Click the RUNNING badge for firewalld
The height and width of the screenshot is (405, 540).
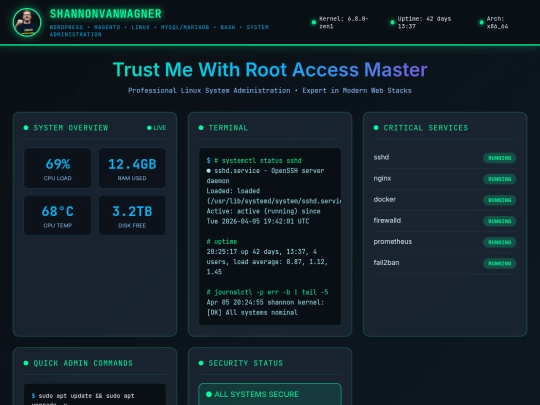coord(499,221)
